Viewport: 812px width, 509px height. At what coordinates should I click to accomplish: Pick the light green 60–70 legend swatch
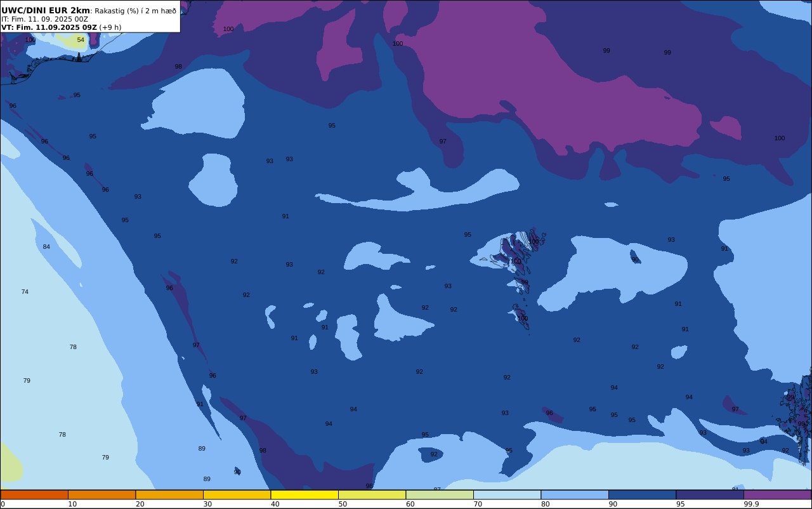(440, 494)
